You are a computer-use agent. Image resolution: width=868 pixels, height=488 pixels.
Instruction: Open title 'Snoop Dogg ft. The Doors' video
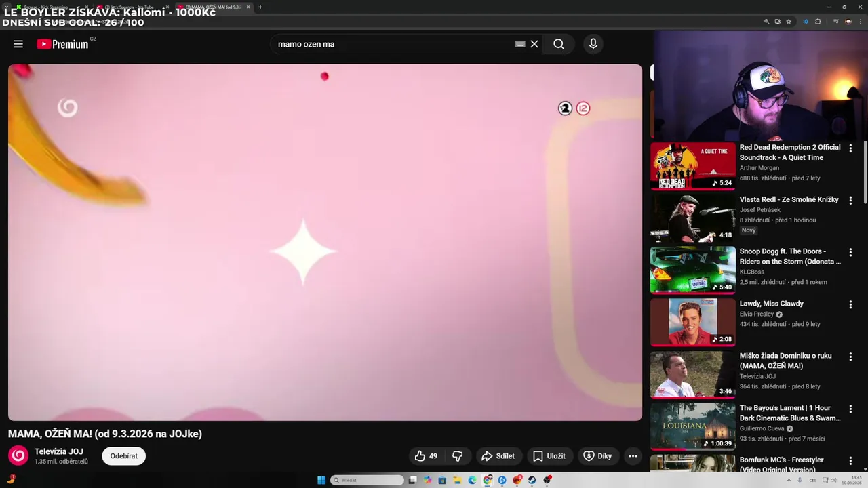[x=790, y=256]
